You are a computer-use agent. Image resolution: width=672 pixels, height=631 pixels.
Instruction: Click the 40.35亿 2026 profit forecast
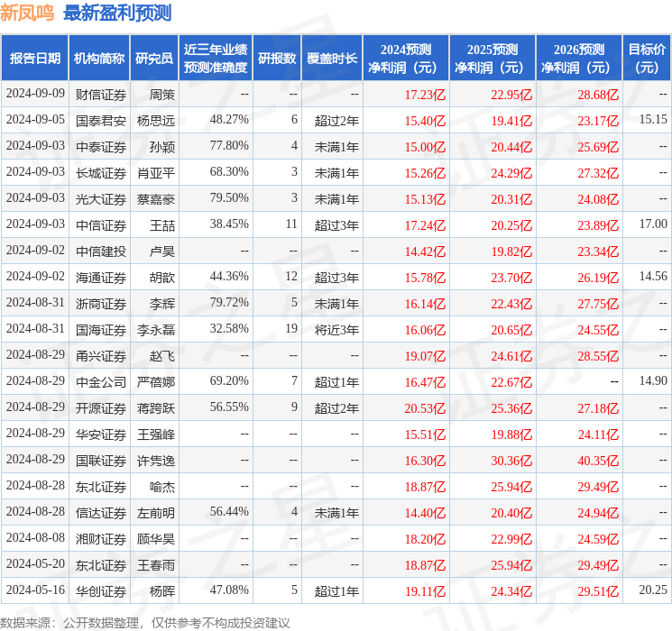coord(598,461)
